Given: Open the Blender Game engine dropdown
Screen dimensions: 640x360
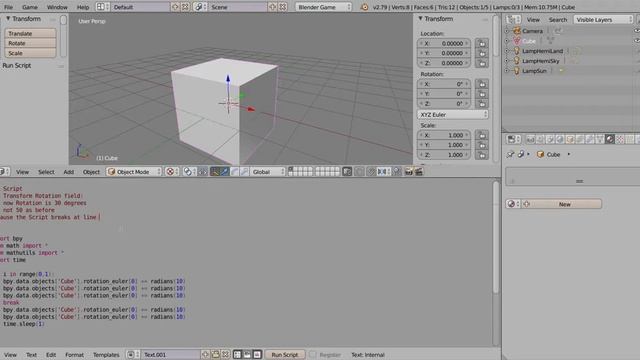Looking at the screenshot, I should point(323,7).
